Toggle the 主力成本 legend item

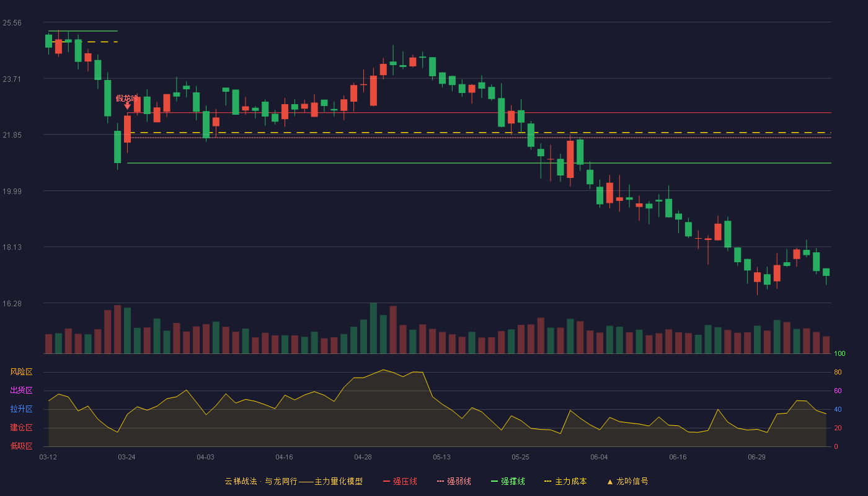(x=565, y=481)
